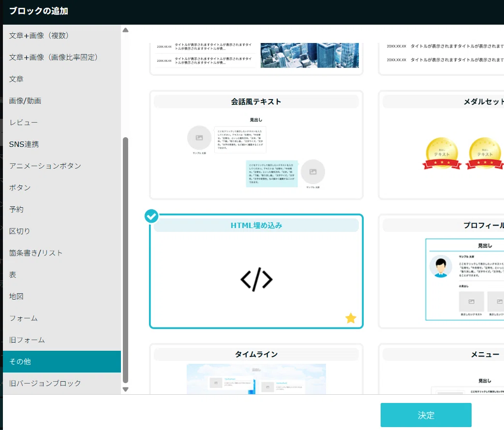
Task: Choose the フォーム category
Action: pyautogui.click(x=62, y=318)
